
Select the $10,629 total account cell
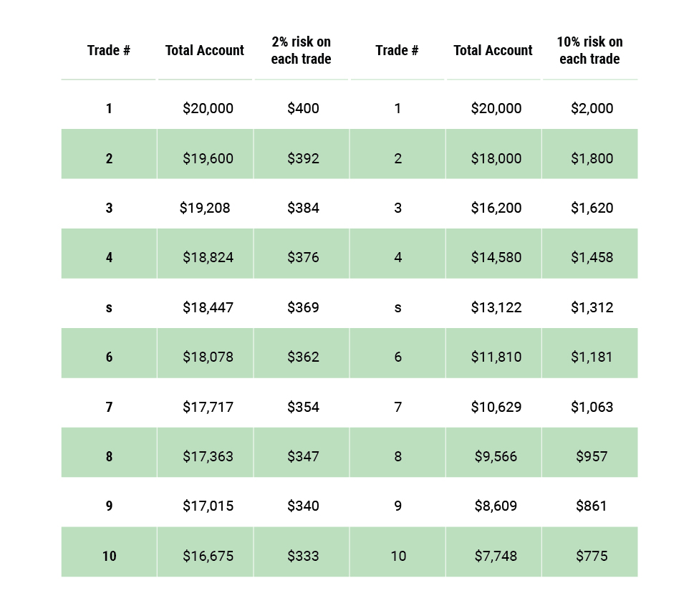coord(496,407)
